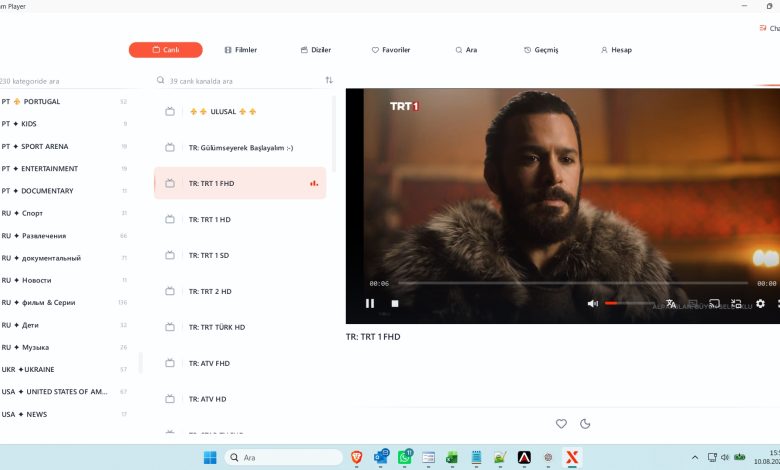
Task: Select USA UNITED STATES OF AM... category
Action: point(64,392)
